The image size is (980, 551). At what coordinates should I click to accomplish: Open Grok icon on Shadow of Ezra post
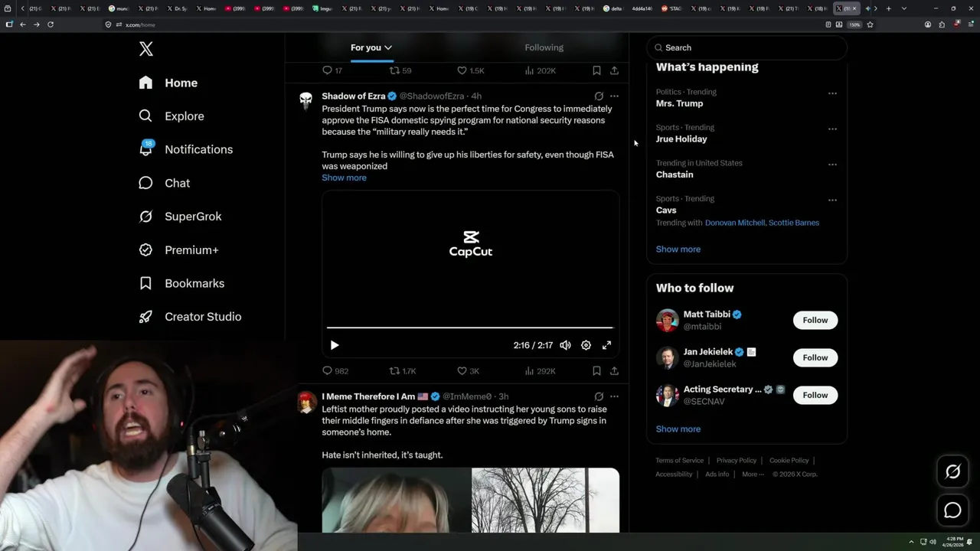(x=599, y=96)
